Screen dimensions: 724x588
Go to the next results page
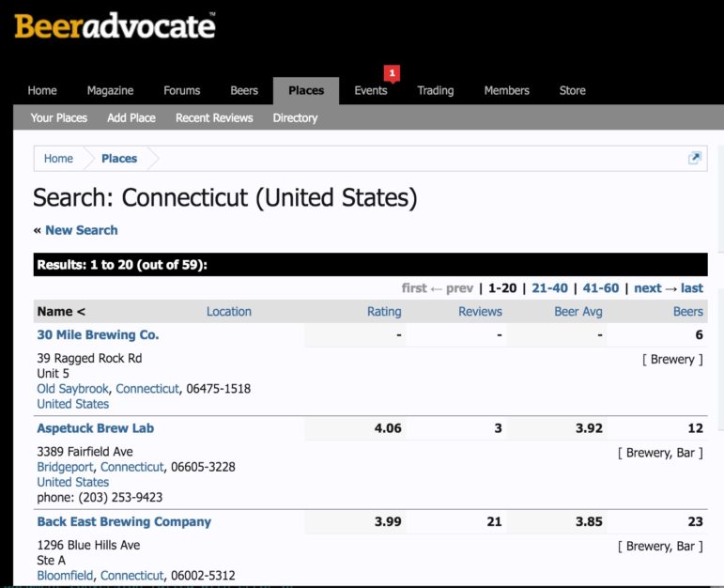coord(648,287)
